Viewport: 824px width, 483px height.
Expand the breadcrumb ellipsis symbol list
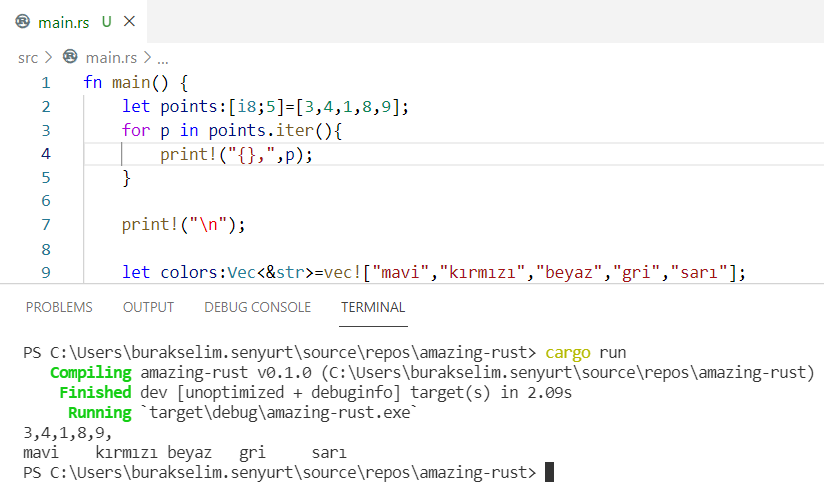coord(163,58)
